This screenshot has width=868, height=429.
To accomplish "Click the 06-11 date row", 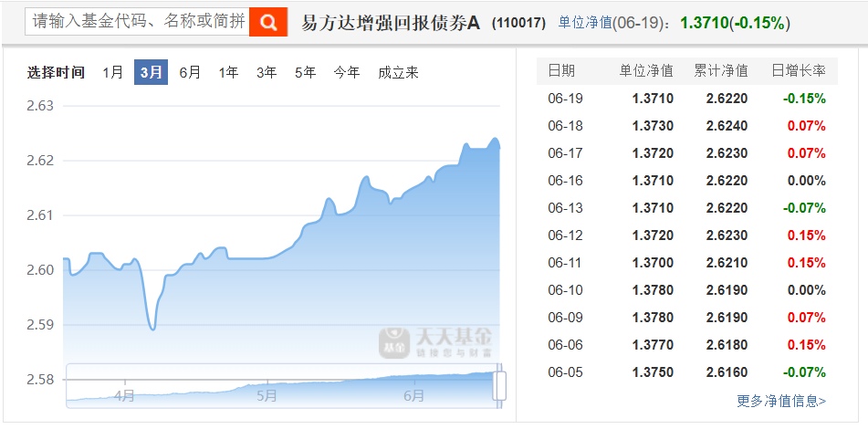I will click(687, 262).
